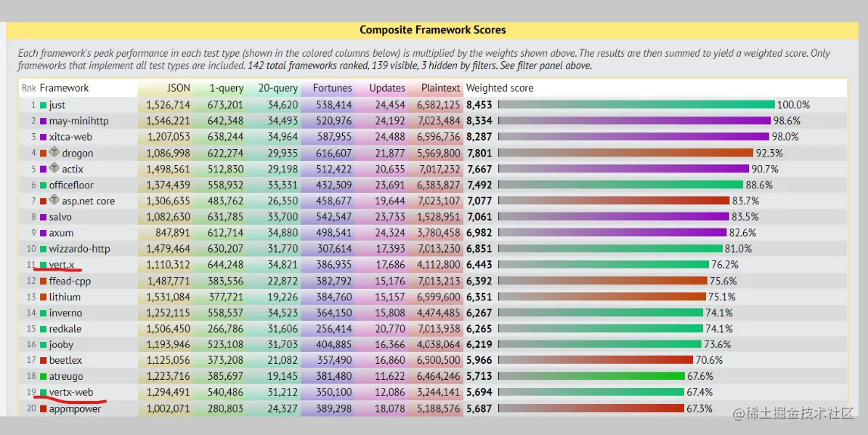Open the may-minihttp framework link
The image size is (868, 435).
pyautogui.click(x=79, y=121)
